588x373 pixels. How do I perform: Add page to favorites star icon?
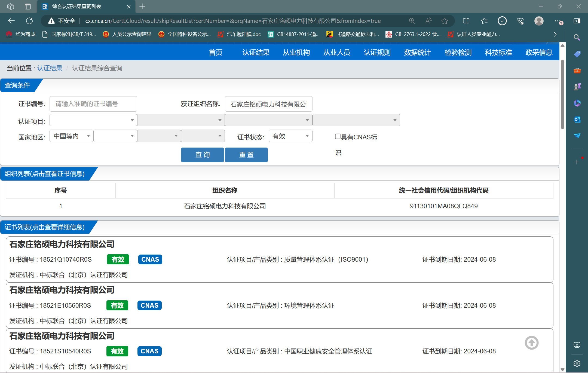tap(445, 21)
